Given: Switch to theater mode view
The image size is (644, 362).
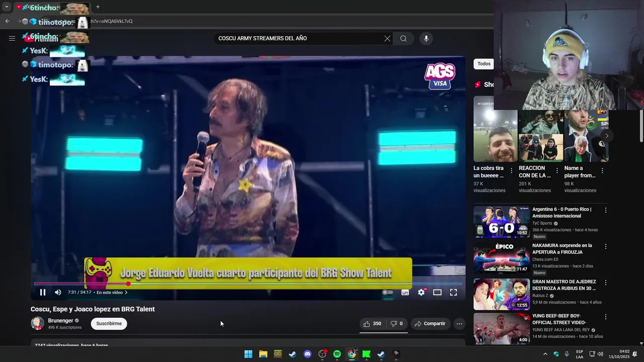Looking at the screenshot, I should [437, 292].
